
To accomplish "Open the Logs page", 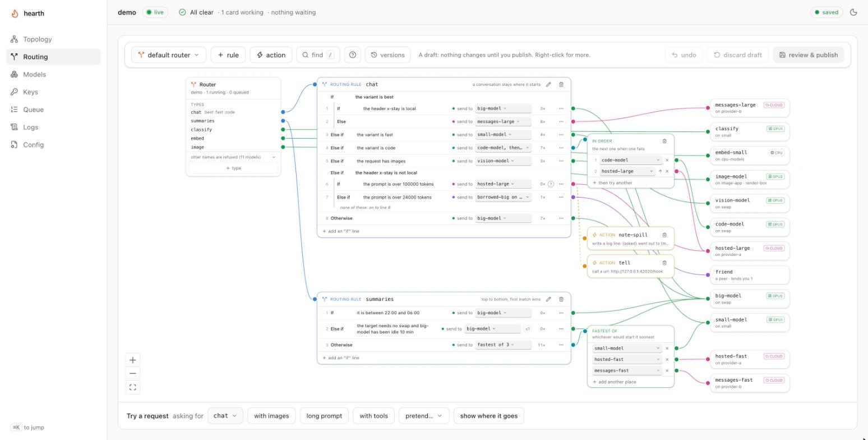I will point(54,127).
